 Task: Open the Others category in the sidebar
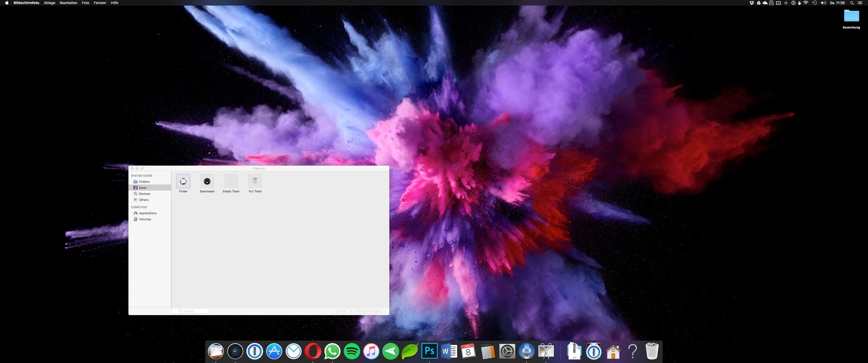[x=150, y=200]
